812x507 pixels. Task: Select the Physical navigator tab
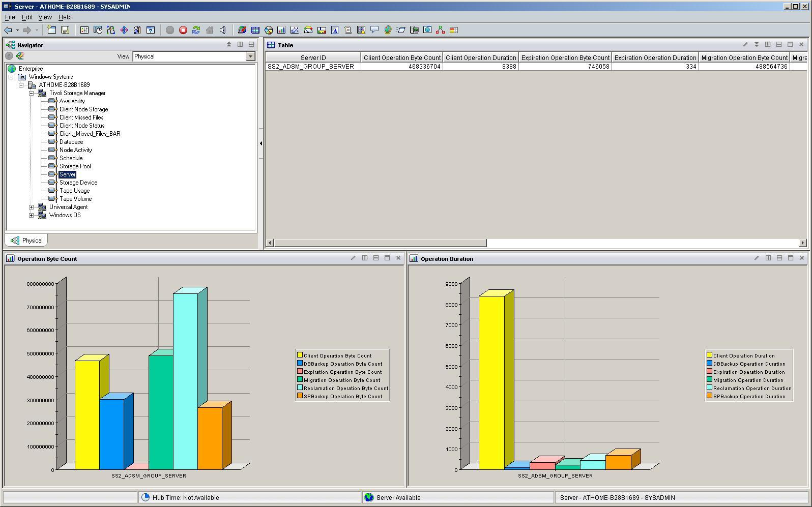[26, 241]
